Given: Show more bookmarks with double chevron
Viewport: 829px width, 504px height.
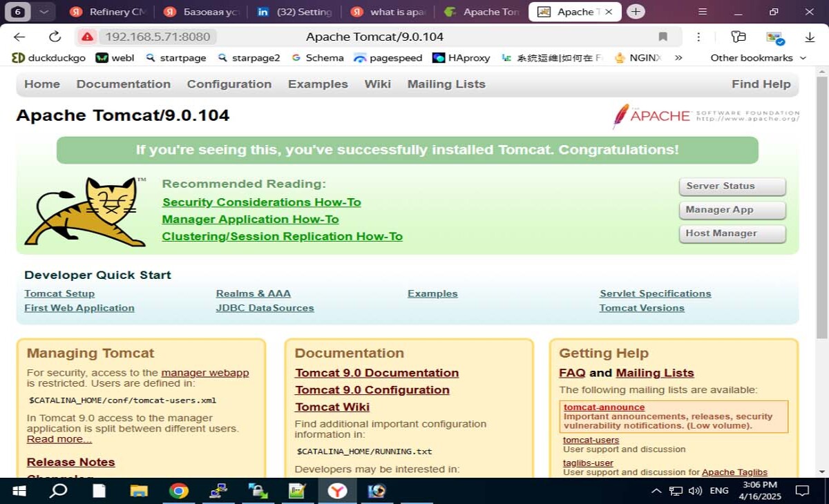Looking at the screenshot, I should 678,58.
